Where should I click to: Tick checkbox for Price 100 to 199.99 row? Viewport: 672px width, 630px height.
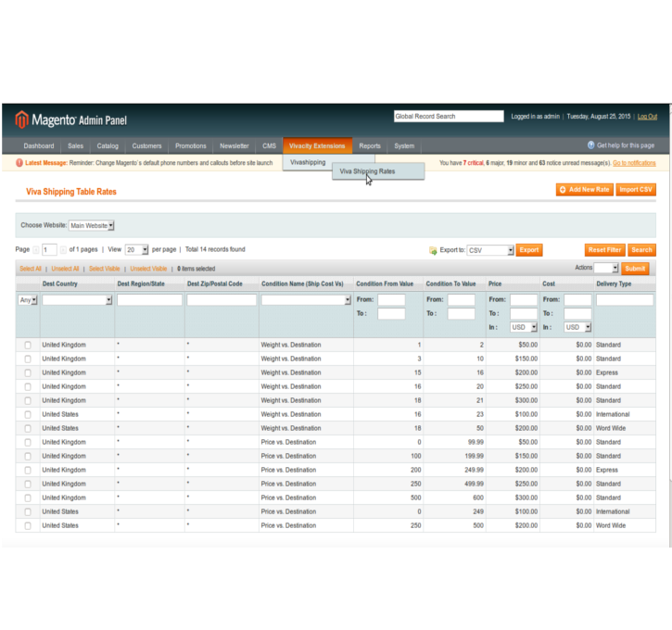28,456
